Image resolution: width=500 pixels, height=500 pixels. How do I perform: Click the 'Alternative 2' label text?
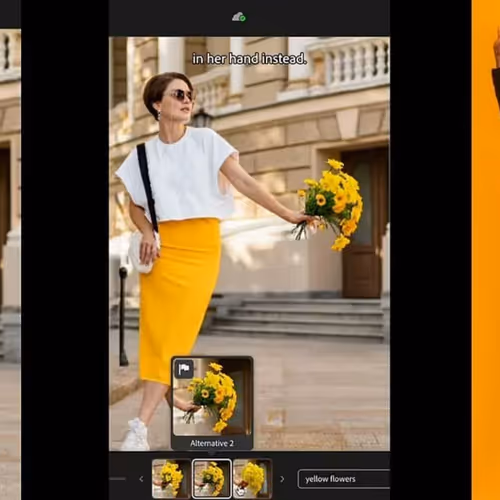pos(212,443)
